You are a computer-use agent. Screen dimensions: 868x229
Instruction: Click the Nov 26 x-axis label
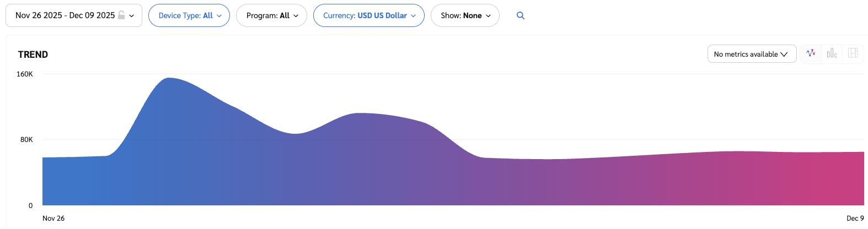[x=53, y=219]
